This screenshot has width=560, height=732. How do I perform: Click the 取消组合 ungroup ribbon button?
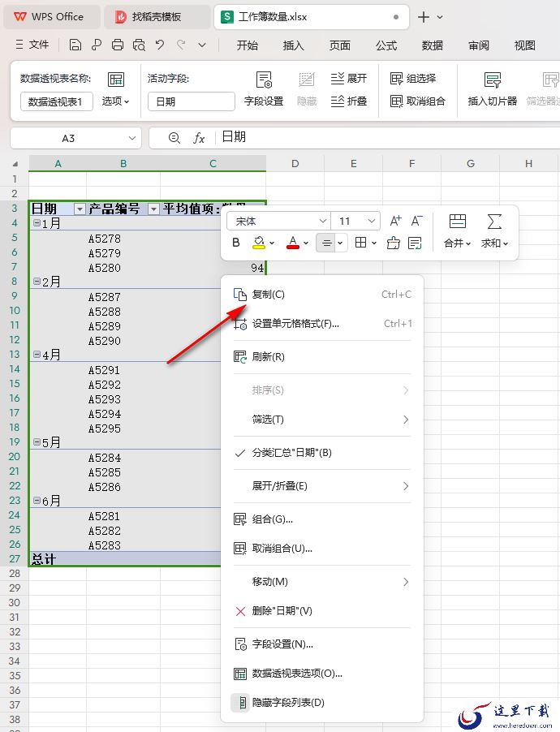pyautogui.click(x=418, y=101)
